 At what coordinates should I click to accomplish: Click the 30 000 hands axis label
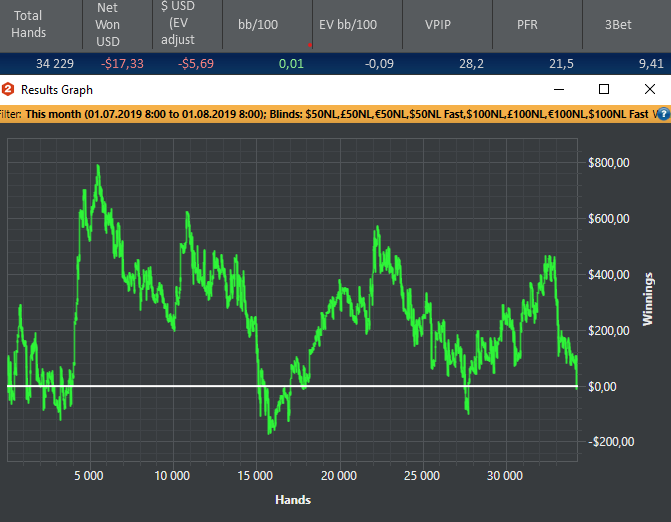[505, 476]
